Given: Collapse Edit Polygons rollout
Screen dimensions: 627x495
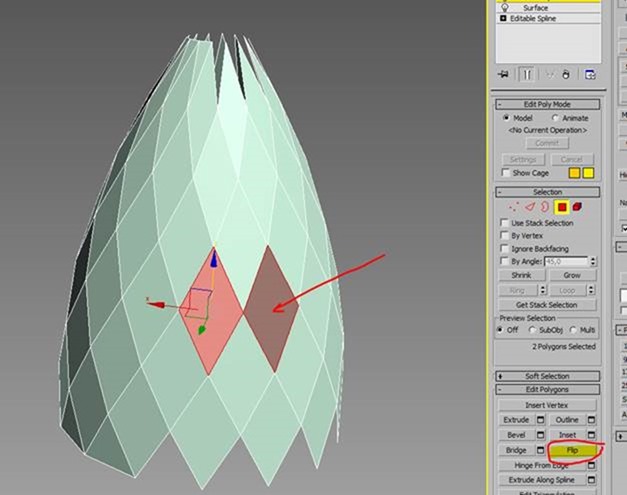Looking at the screenshot, I should [x=547, y=389].
